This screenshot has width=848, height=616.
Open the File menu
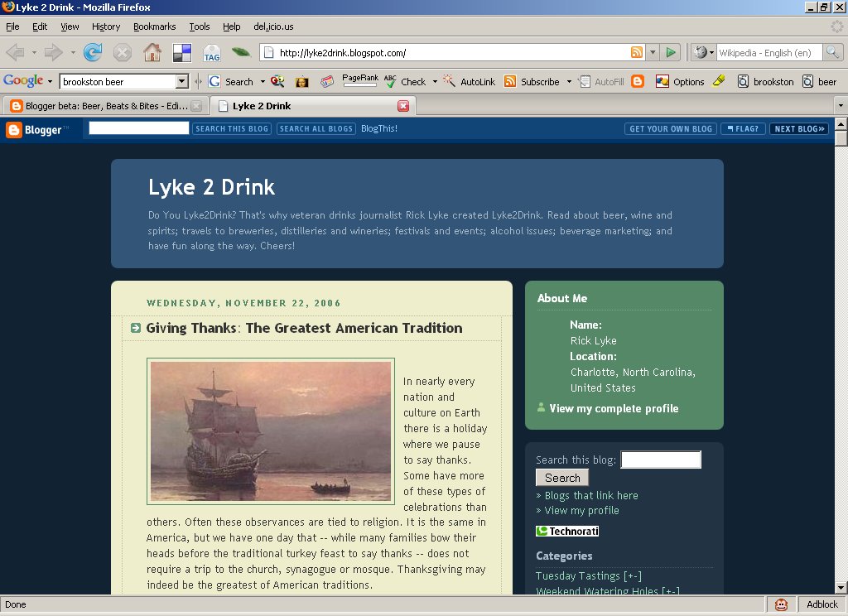pos(12,26)
